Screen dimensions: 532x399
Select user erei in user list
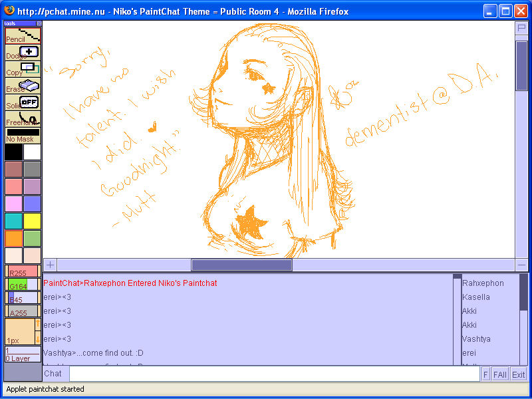click(x=469, y=353)
